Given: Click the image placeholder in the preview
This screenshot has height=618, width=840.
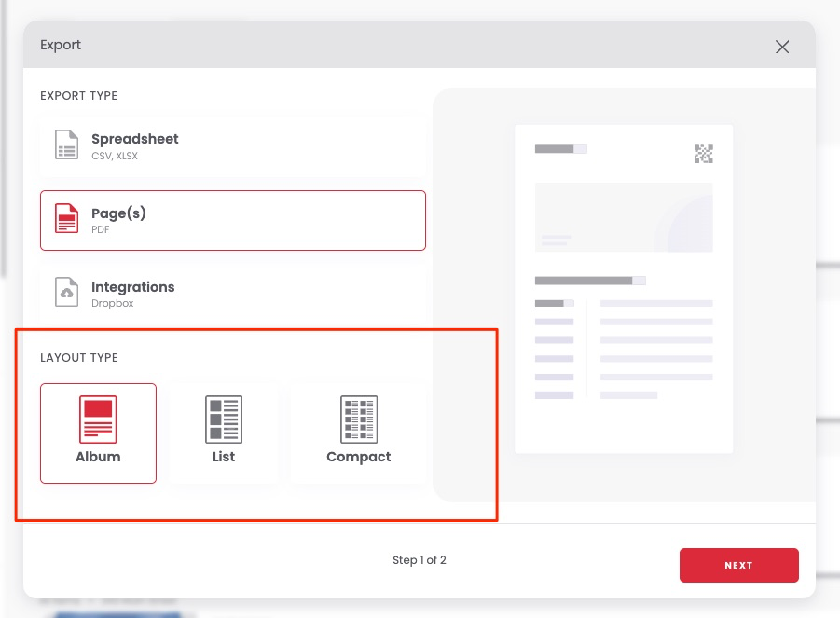Looking at the screenshot, I should 624,217.
